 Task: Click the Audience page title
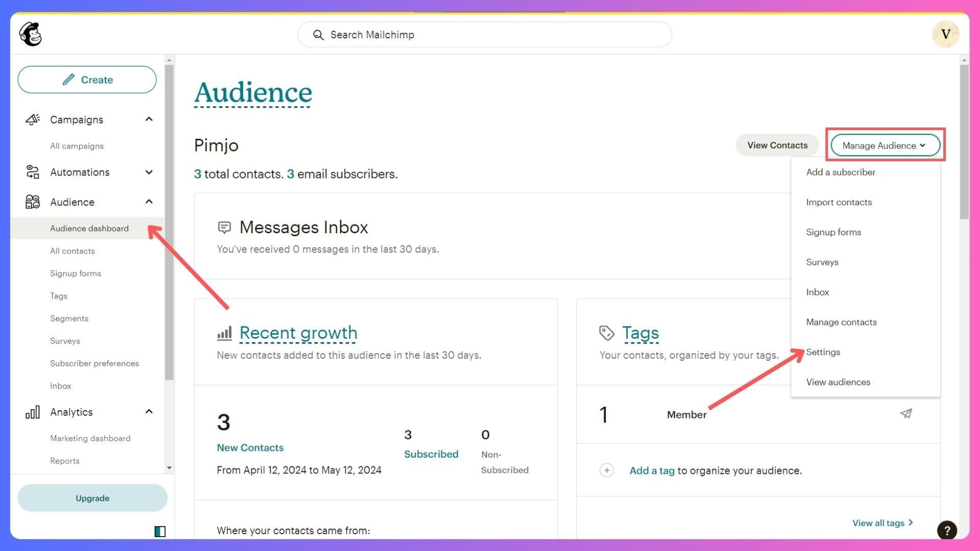coord(253,93)
